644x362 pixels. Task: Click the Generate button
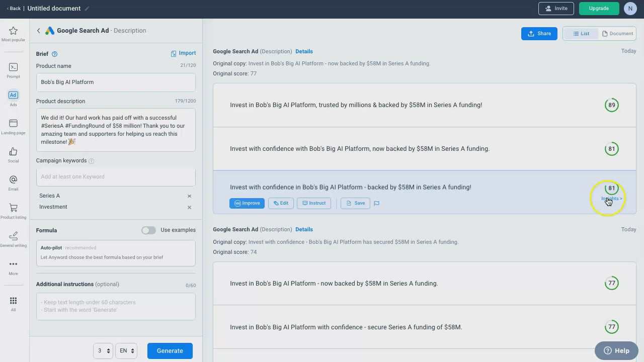coord(170,351)
